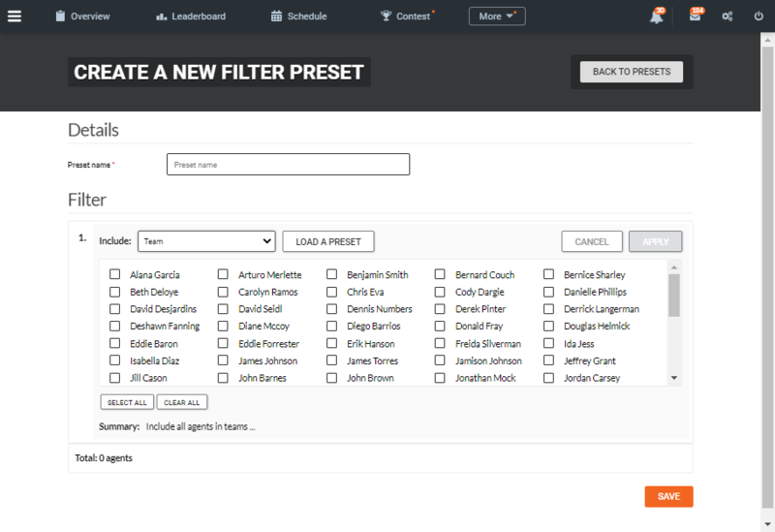Click the Leaderboard bar chart icon
Screen dimensions: 775x532
click(161, 16)
